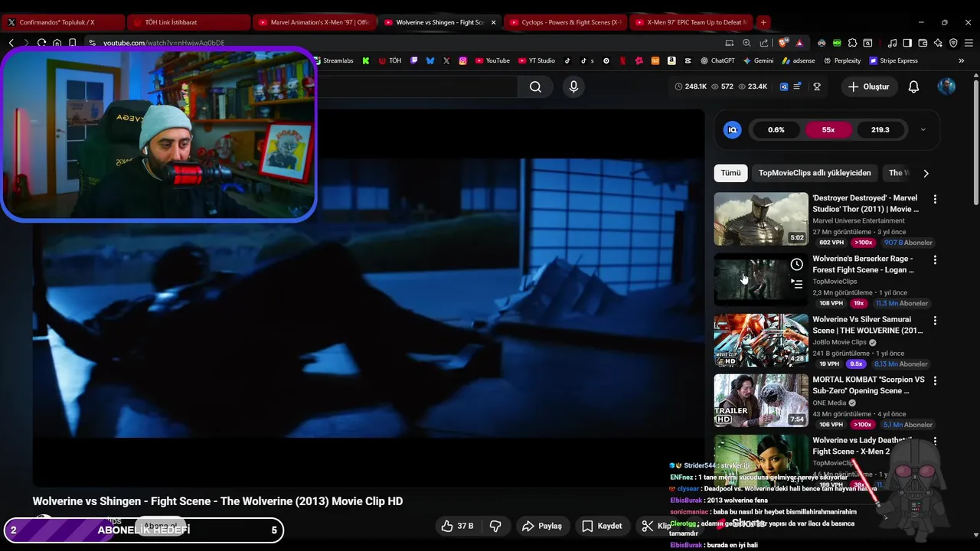This screenshot has width=980, height=551.
Task: Switch to Marvel Animation's X-Men '97 tab
Action: click(314, 22)
